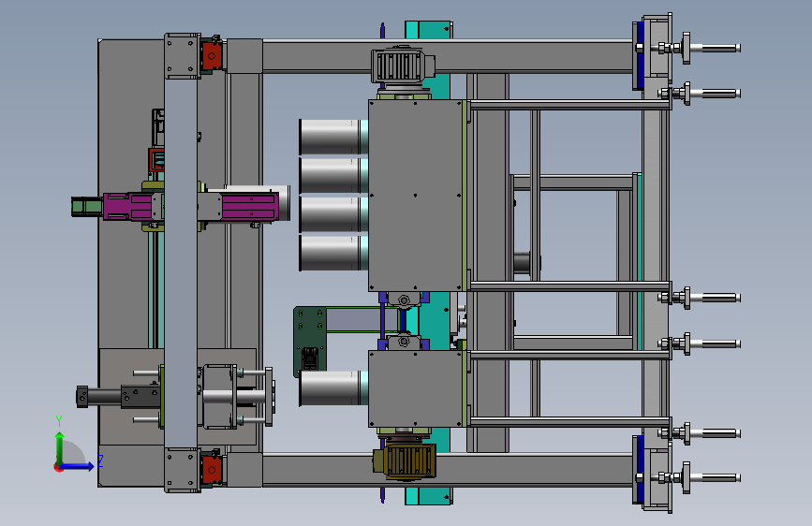Select the topmost of four stacked silver rollers

[x=333, y=137]
